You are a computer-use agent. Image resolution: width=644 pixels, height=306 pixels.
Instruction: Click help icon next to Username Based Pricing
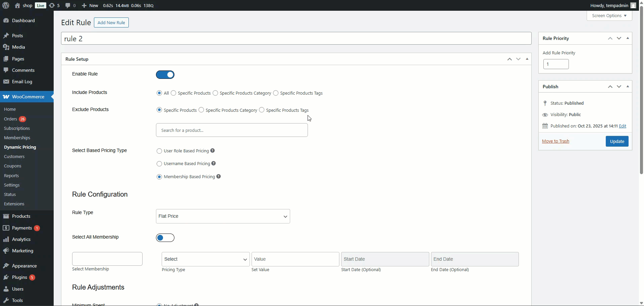[214, 163]
